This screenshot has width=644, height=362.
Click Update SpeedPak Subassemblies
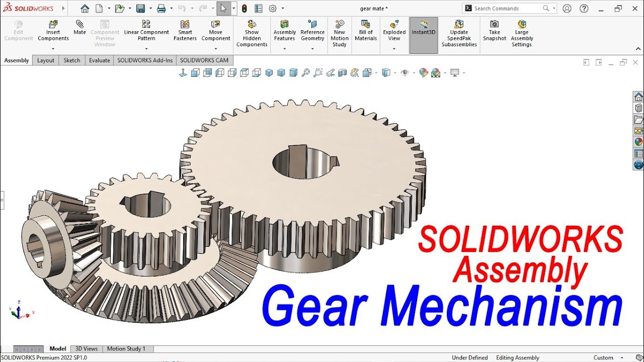tap(459, 34)
